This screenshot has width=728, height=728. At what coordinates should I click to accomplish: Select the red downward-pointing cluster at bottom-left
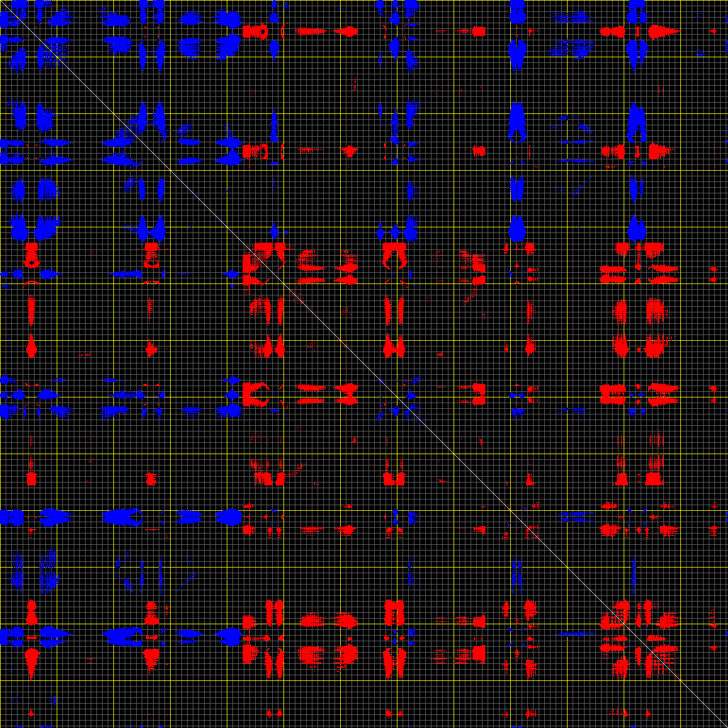31,661
